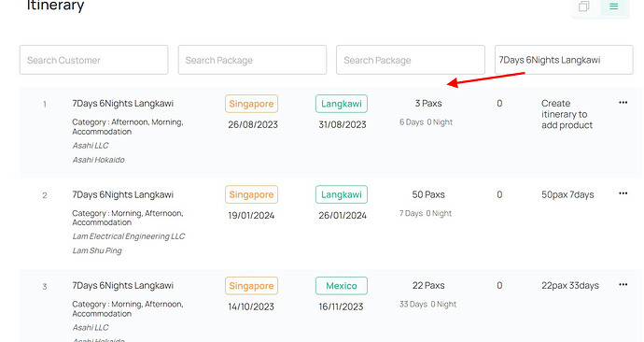Click the '50pax 7days' note
Viewport: 644px width, 342px height.
(x=567, y=194)
